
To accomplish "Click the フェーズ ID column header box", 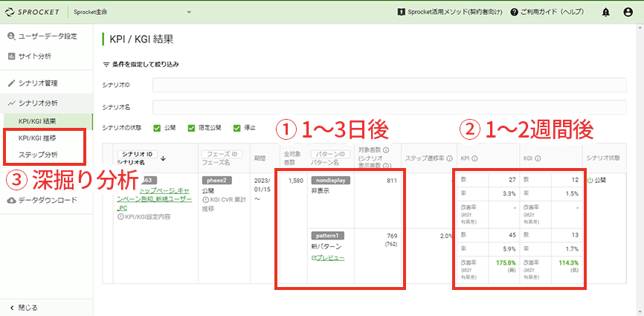I will 222,154.
